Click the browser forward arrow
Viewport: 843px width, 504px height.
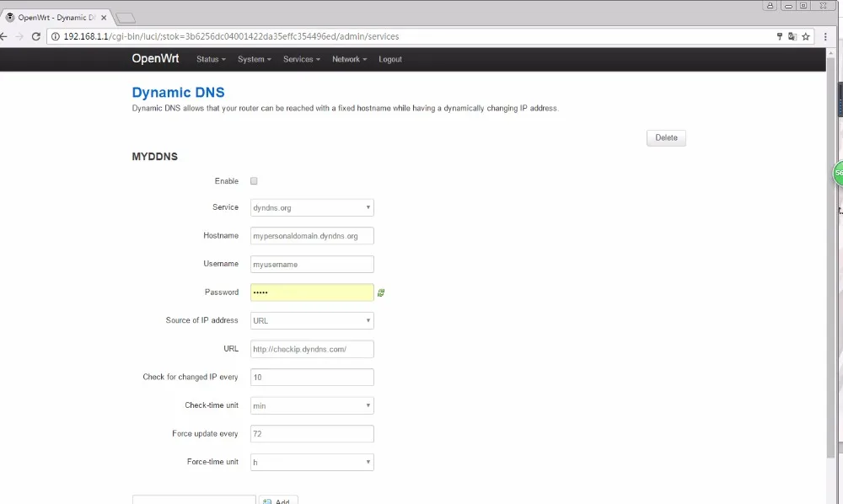pyautogui.click(x=19, y=36)
